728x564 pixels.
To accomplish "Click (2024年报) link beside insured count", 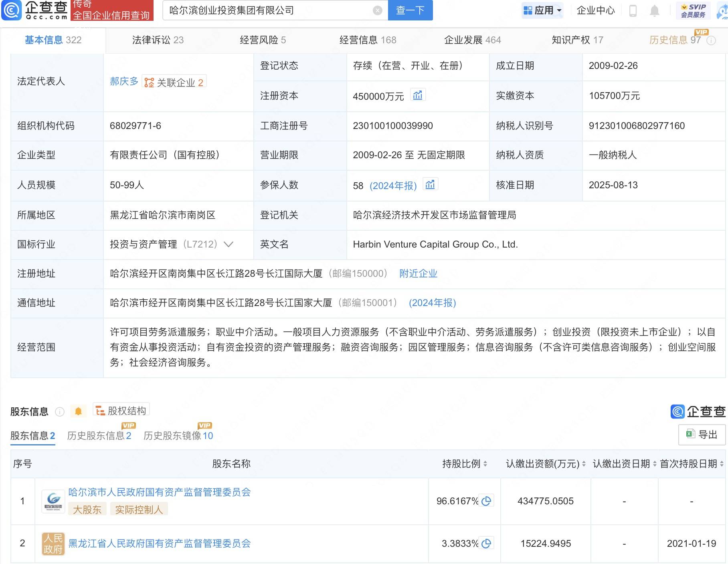I will (x=393, y=186).
